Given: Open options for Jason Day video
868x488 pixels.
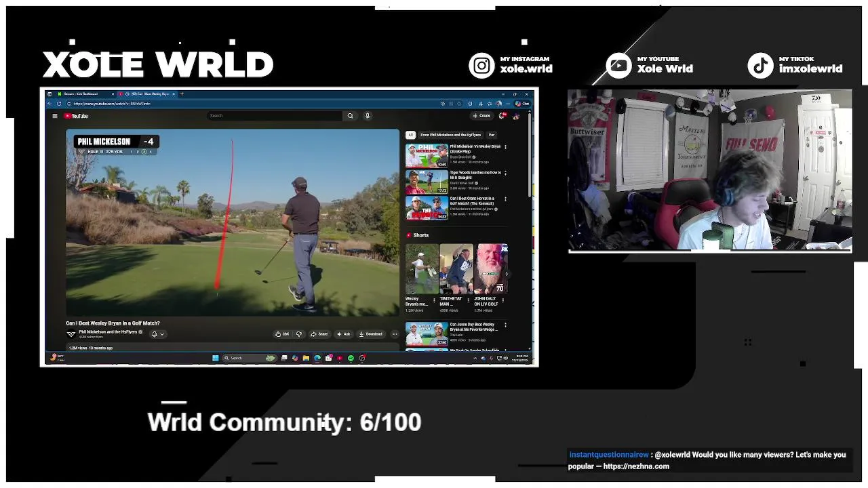Looking at the screenshot, I should (505, 326).
